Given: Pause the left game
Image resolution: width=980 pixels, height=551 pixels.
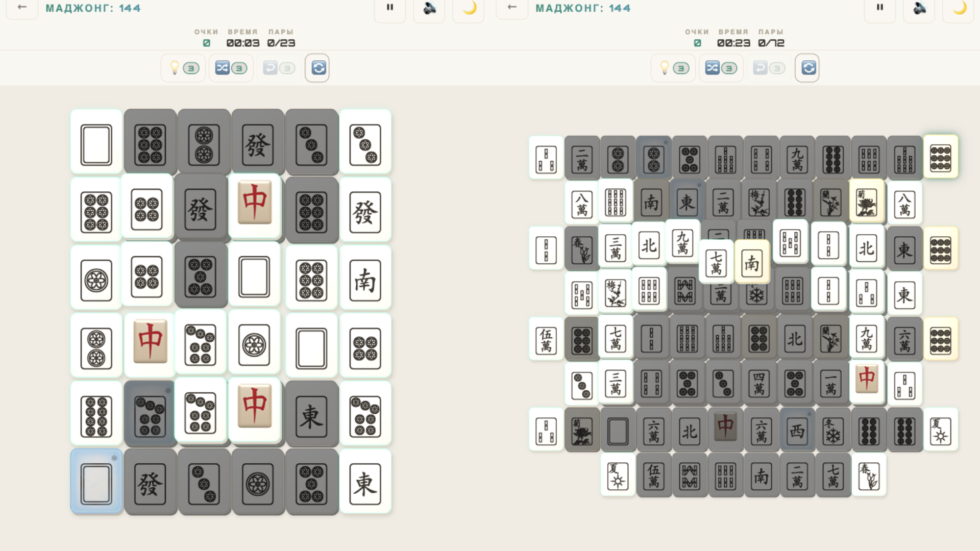Looking at the screenshot, I should coord(390,8).
